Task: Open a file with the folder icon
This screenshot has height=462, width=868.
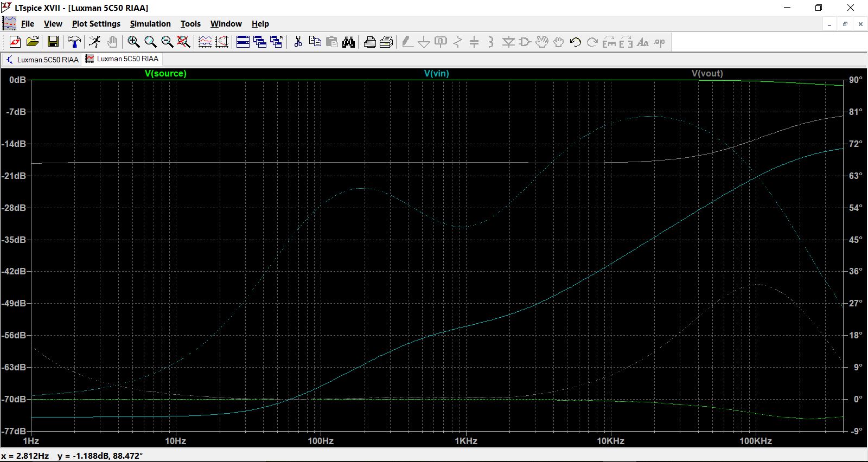Action: (x=33, y=42)
